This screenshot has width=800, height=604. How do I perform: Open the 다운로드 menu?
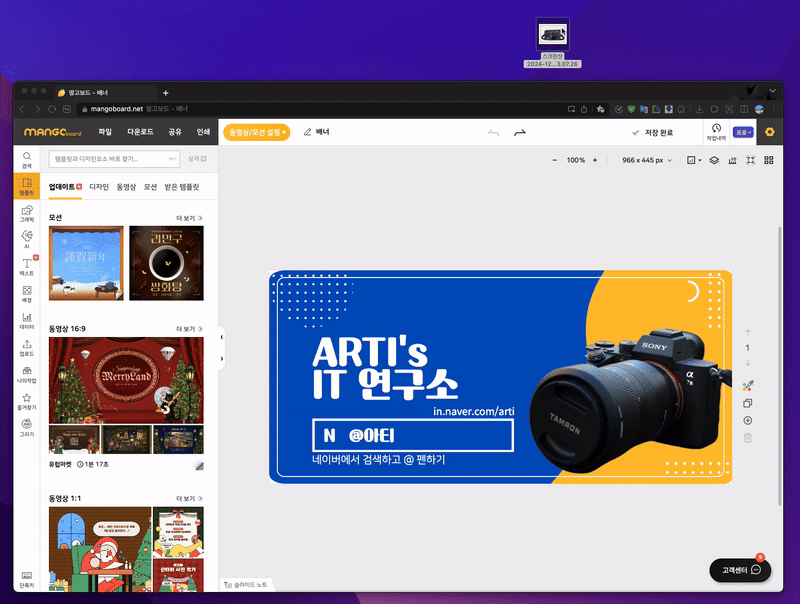pyautogui.click(x=140, y=132)
